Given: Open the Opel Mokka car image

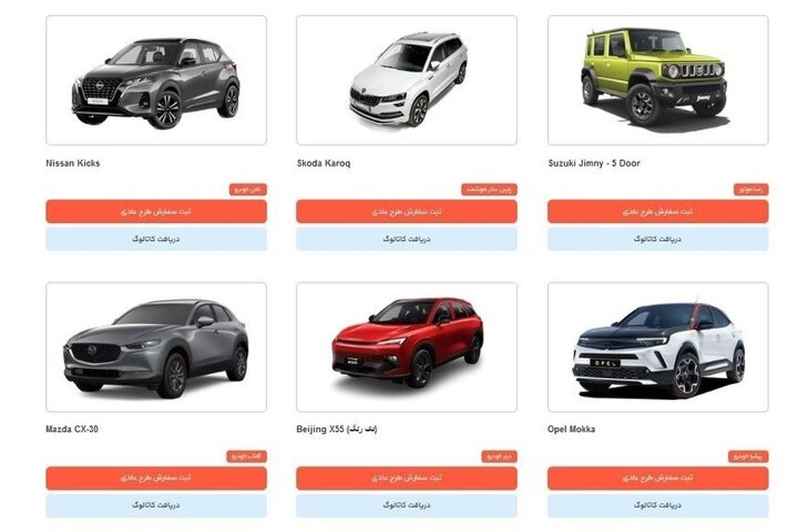Looking at the screenshot, I should click(658, 347).
